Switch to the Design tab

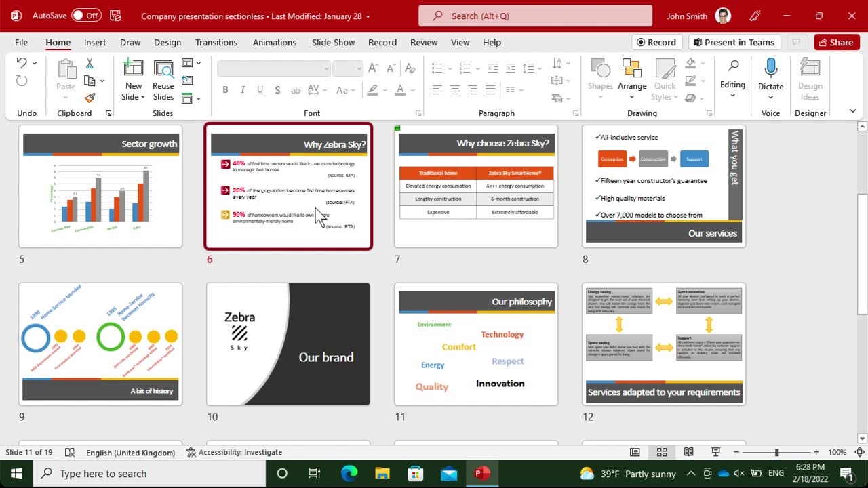point(167,42)
